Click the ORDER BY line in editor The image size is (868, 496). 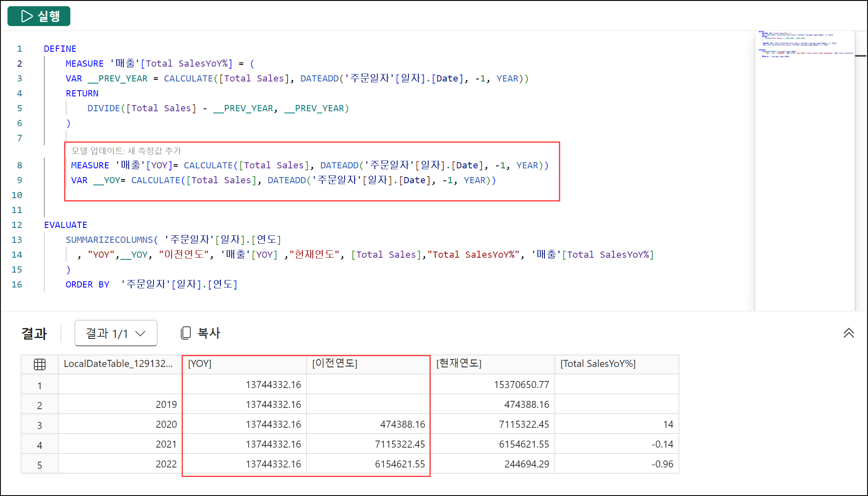coord(151,285)
